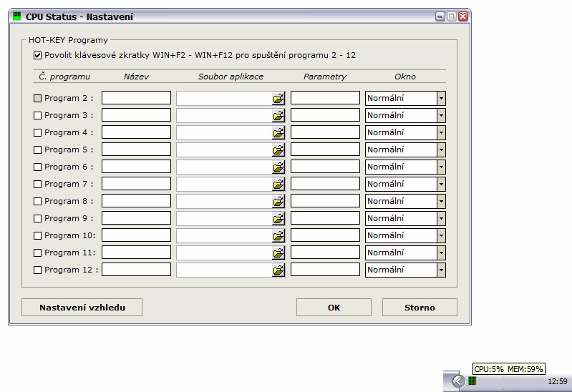The width and height of the screenshot is (572, 392).
Task: Click CPU Status title bar app icon
Action: pos(17,16)
